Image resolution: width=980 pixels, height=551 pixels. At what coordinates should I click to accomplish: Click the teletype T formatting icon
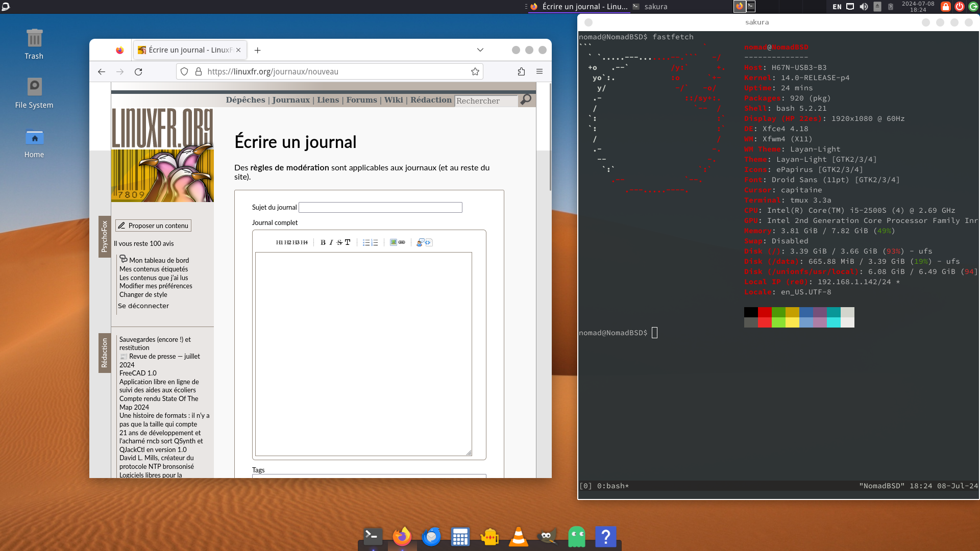pos(348,242)
